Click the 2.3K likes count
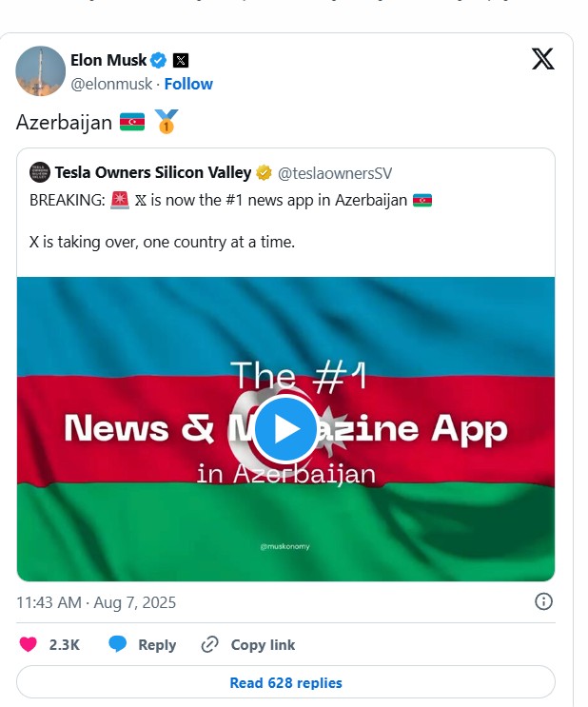The height and width of the screenshot is (707, 588). (x=64, y=644)
